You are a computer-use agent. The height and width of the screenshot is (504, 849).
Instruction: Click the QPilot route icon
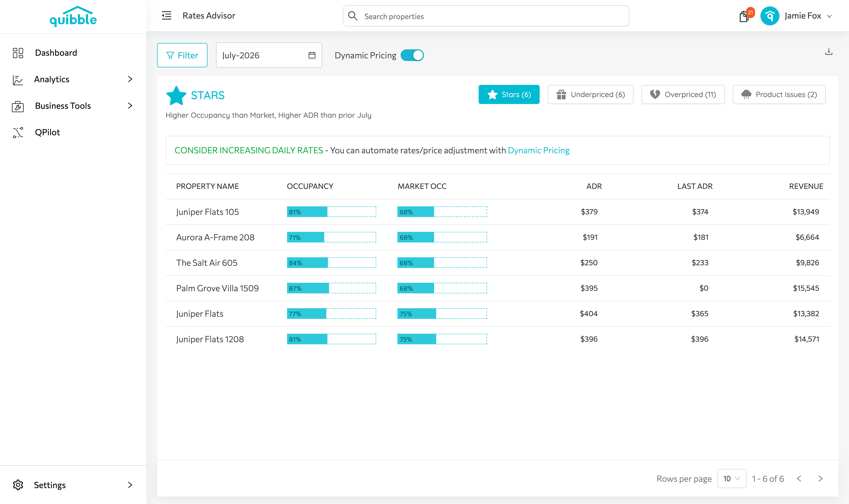tap(18, 132)
